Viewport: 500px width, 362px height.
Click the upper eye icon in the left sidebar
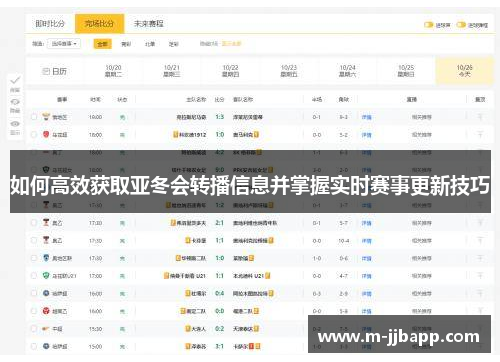click(x=15, y=102)
